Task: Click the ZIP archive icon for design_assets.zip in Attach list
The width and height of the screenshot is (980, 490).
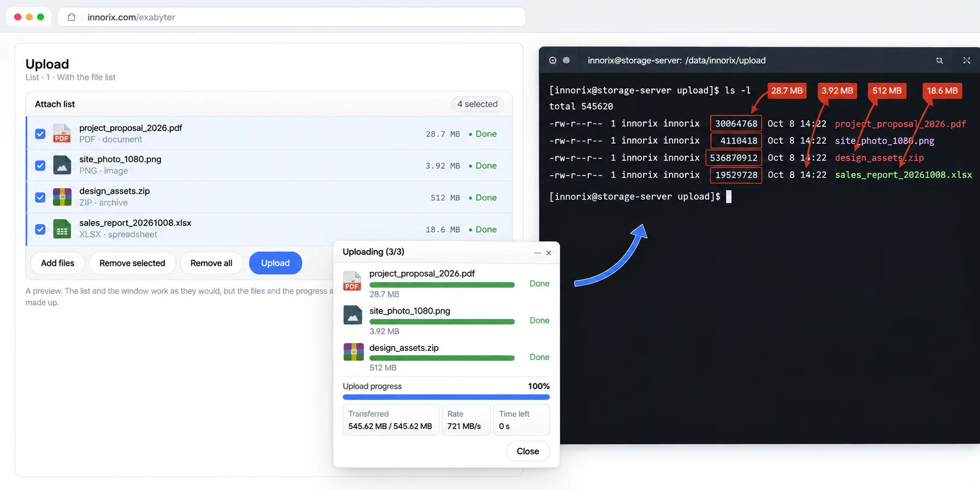Action: (62, 197)
